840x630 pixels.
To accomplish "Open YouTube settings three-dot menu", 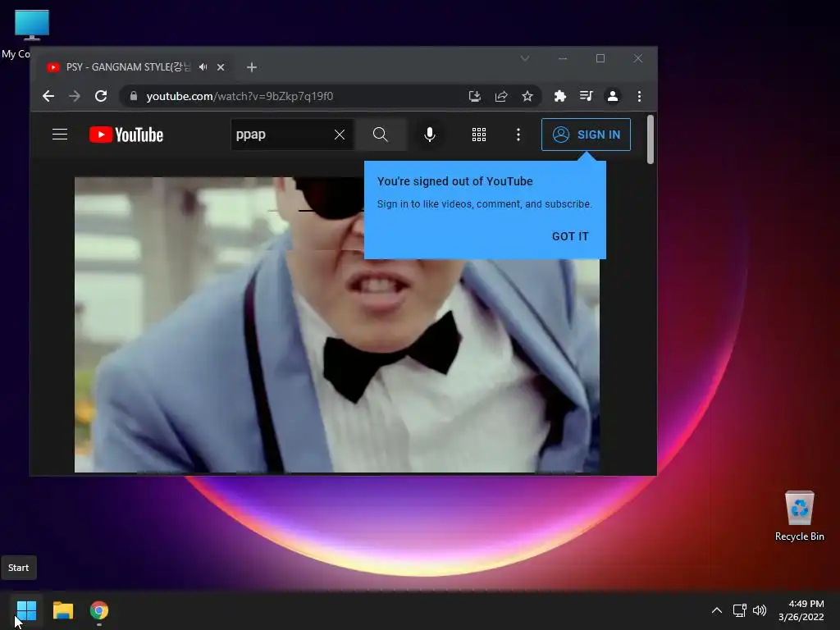I will pos(518,135).
